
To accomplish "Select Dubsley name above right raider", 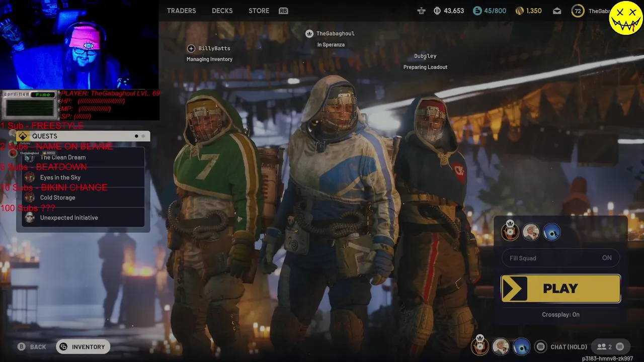I will (x=425, y=56).
